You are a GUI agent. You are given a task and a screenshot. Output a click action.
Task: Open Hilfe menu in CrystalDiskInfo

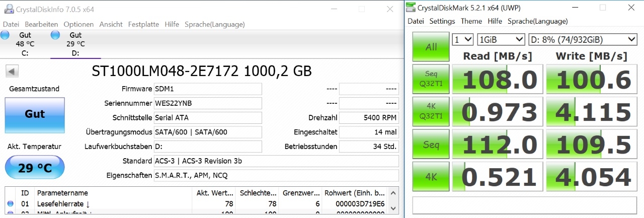point(172,24)
